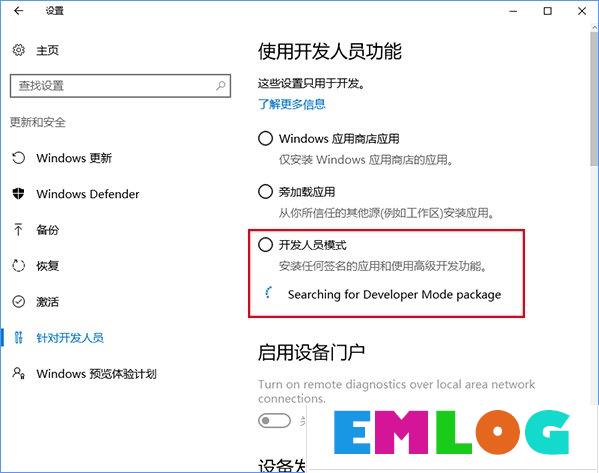This screenshot has width=599, height=473.
Task: Click the 更新和安全 section label
Action: 37,122
